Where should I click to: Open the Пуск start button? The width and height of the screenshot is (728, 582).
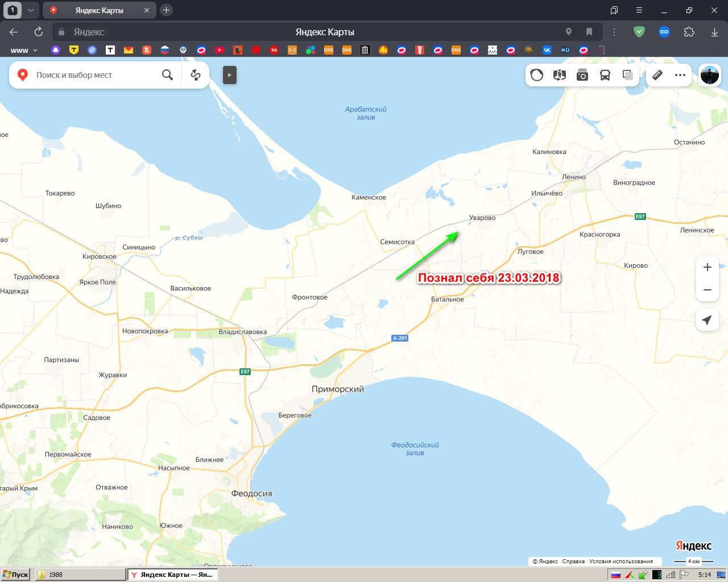click(x=15, y=575)
